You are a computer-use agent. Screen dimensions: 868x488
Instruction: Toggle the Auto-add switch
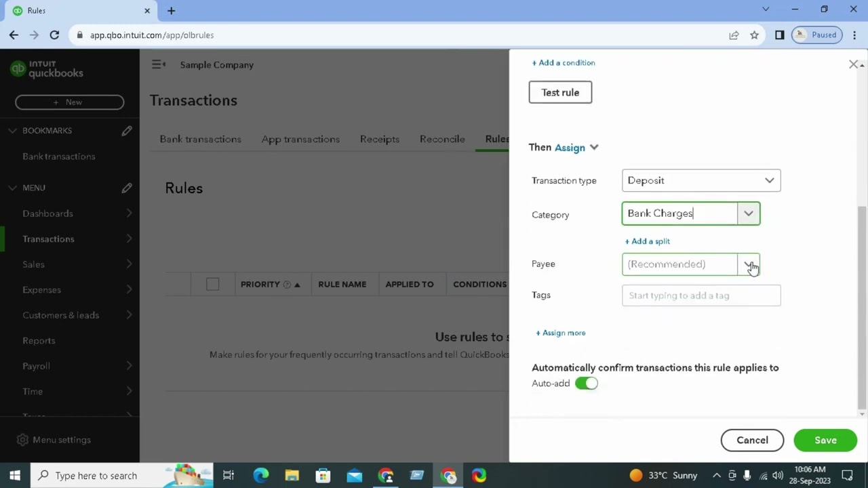[587, 384]
